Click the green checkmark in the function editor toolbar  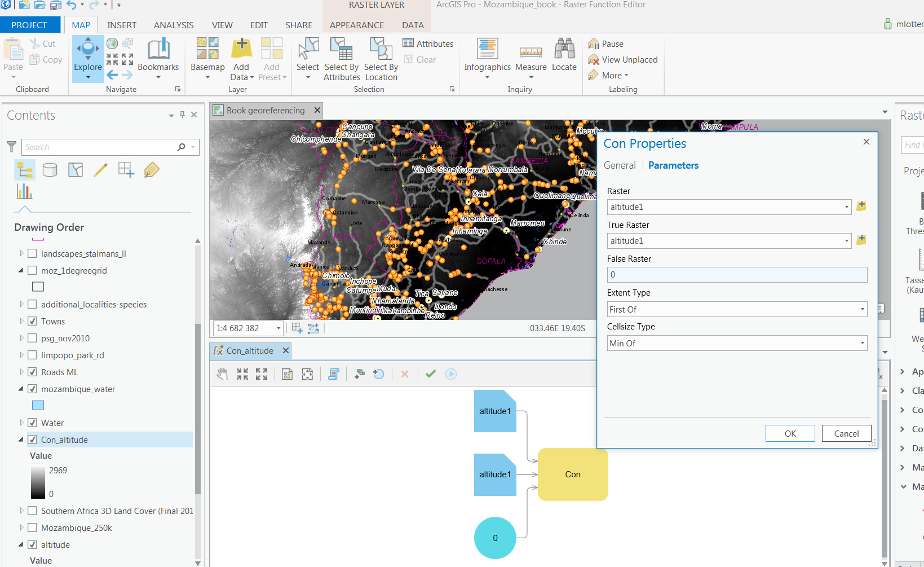tap(431, 374)
